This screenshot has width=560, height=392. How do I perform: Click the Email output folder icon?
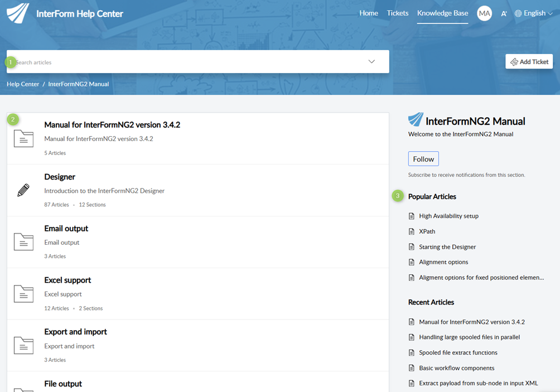click(23, 241)
